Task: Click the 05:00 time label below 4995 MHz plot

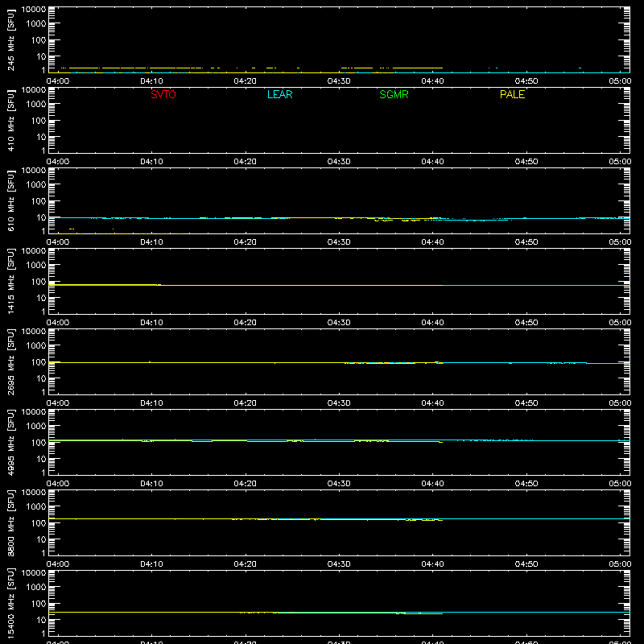Action: pos(620,484)
